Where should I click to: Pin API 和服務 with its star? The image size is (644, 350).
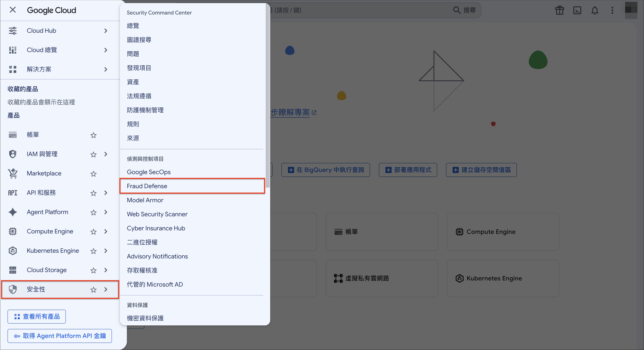pyautogui.click(x=94, y=193)
